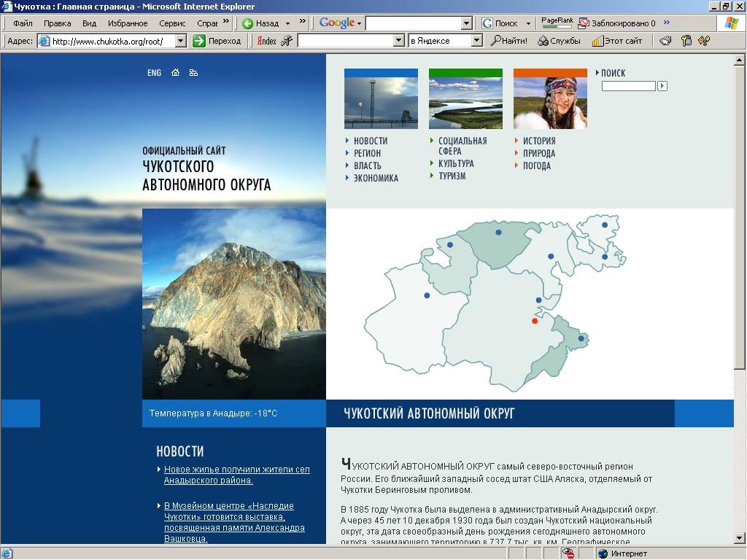This screenshot has height=560, width=747.
Task: Open the РЕГИОН section link
Action: [x=367, y=153]
